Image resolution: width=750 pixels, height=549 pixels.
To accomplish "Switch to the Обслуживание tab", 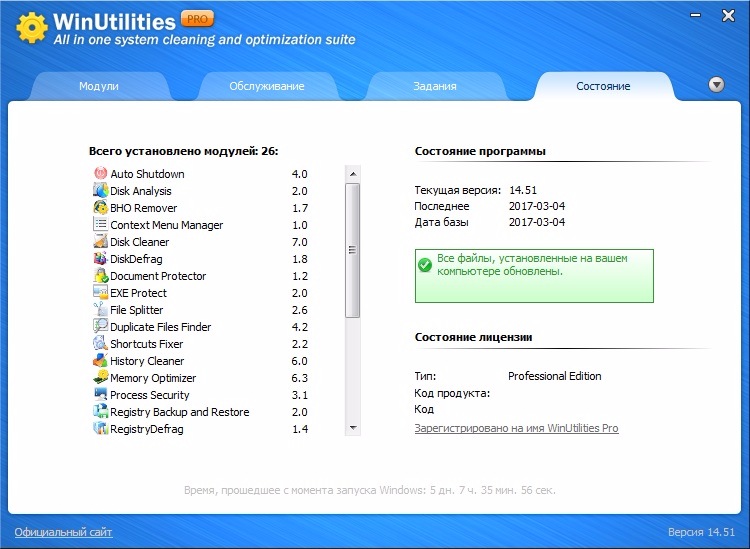I will [266, 86].
